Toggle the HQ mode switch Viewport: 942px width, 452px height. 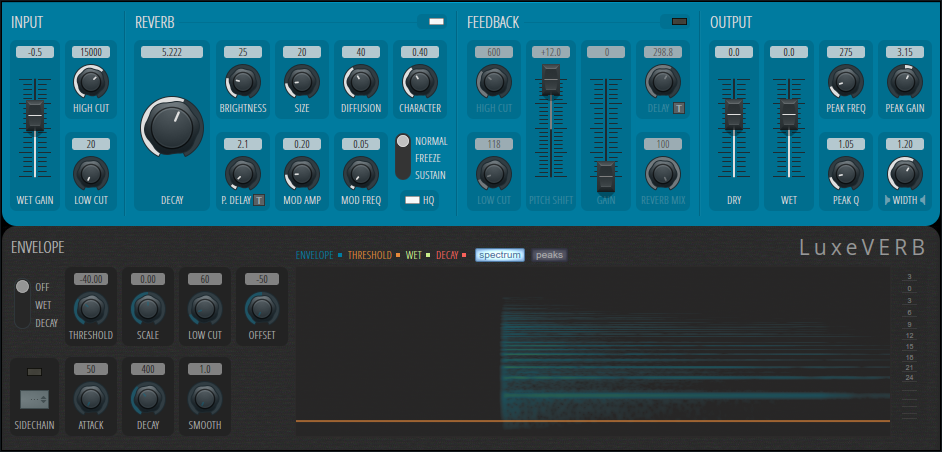tap(412, 200)
